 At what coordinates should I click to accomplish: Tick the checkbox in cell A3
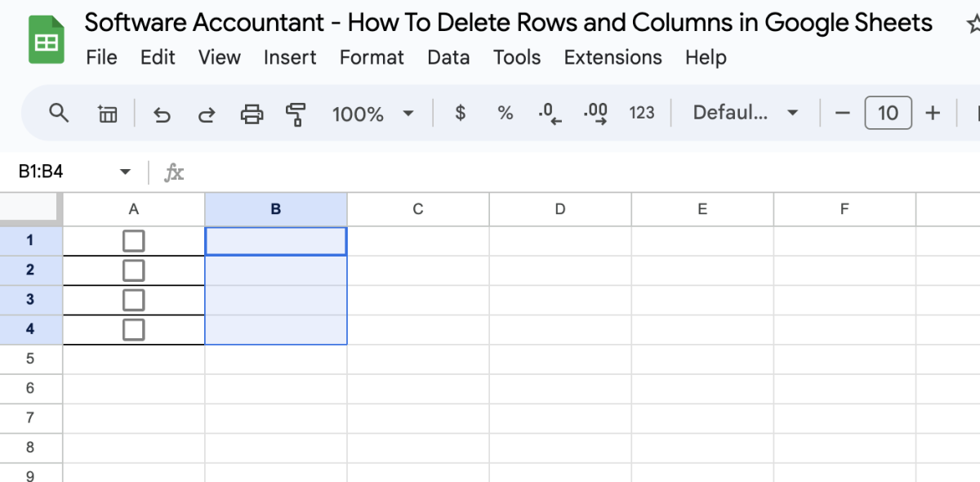[x=133, y=300]
